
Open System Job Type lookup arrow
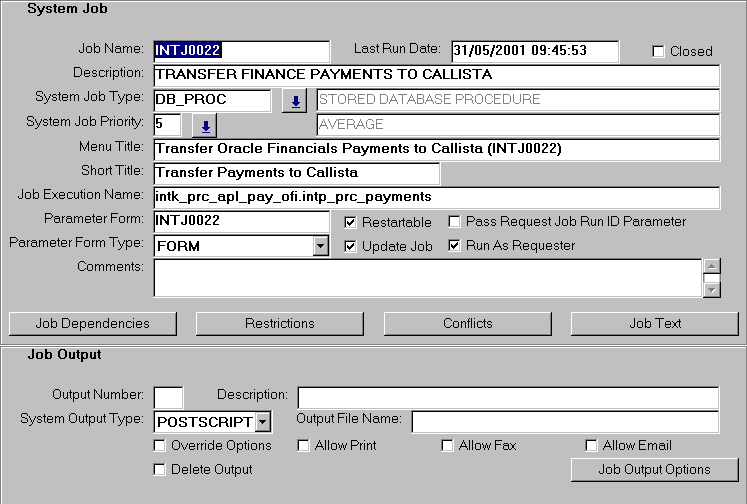[294, 101]
